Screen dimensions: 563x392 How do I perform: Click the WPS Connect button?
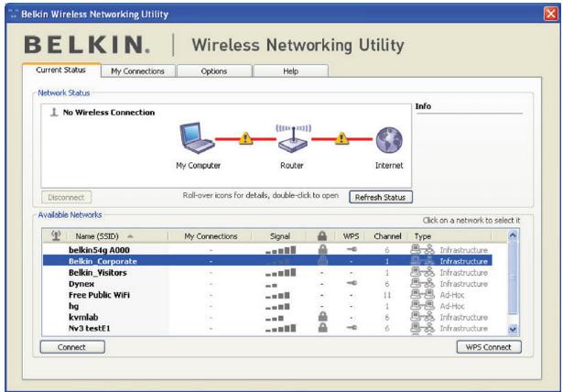(488, 347)
